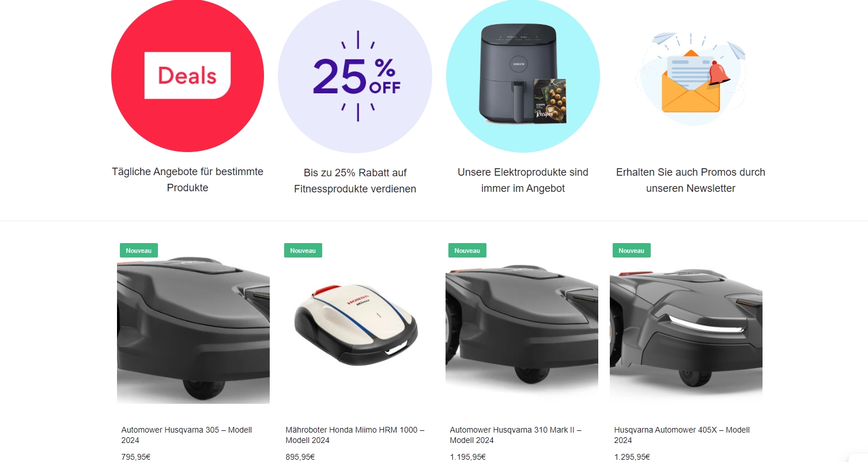868x462 pixels.
Task: Select the air fryer circle image
Action: (x=523, y=76)
